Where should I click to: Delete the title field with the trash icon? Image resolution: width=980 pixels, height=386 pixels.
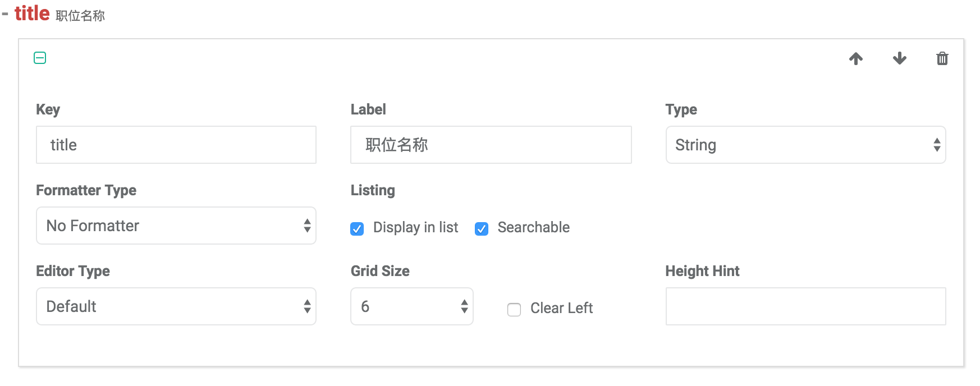[942, 58]
